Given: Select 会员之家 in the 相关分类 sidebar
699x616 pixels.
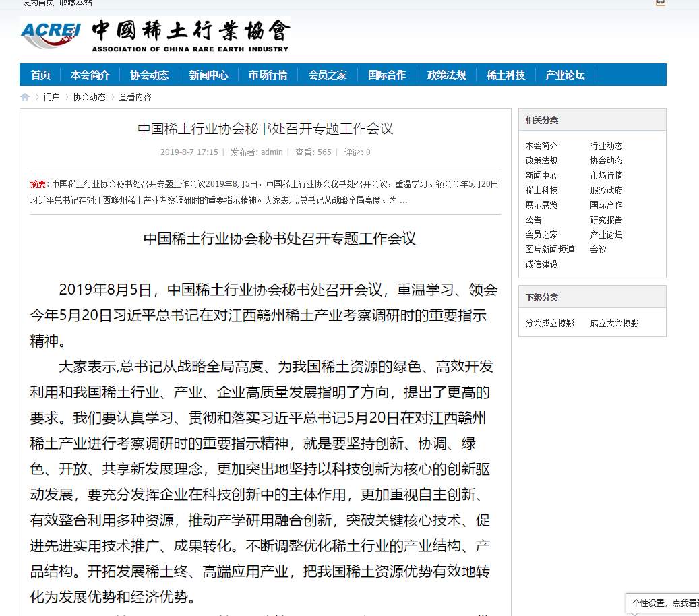Looking at the screenshot, I should (542, 235).
